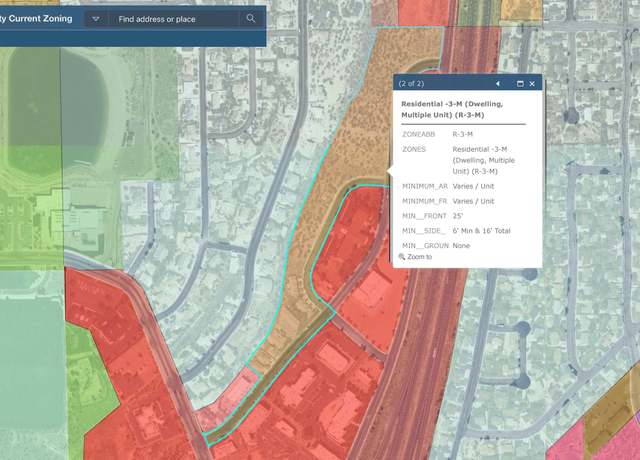Select the MIN__FRONT value 25'
The height and width of the screenshot is (460, 640).
[458, 216]
